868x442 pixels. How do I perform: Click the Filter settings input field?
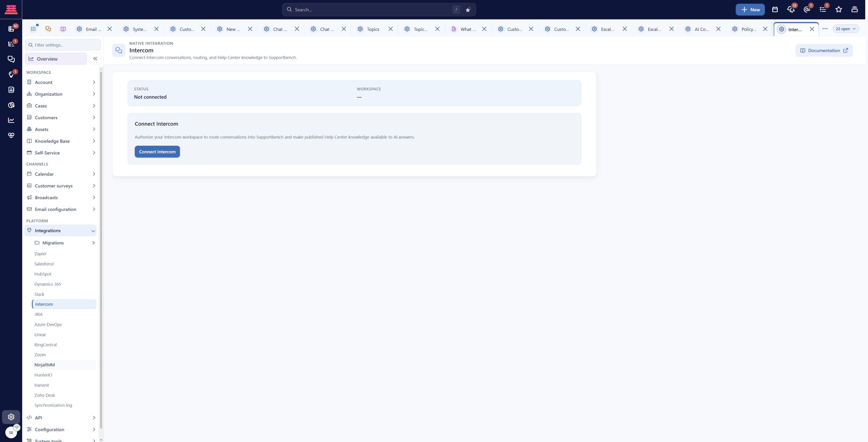[63, 45]
